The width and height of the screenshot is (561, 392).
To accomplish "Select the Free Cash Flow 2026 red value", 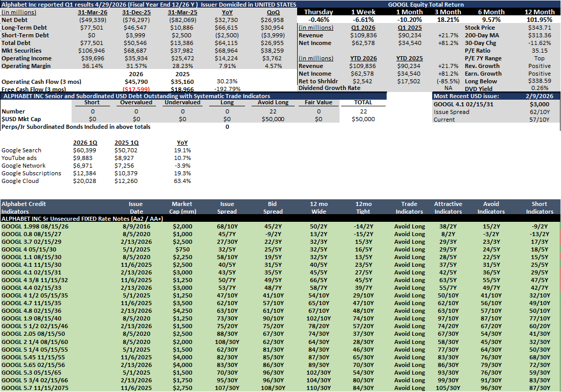I will point(136,89).
